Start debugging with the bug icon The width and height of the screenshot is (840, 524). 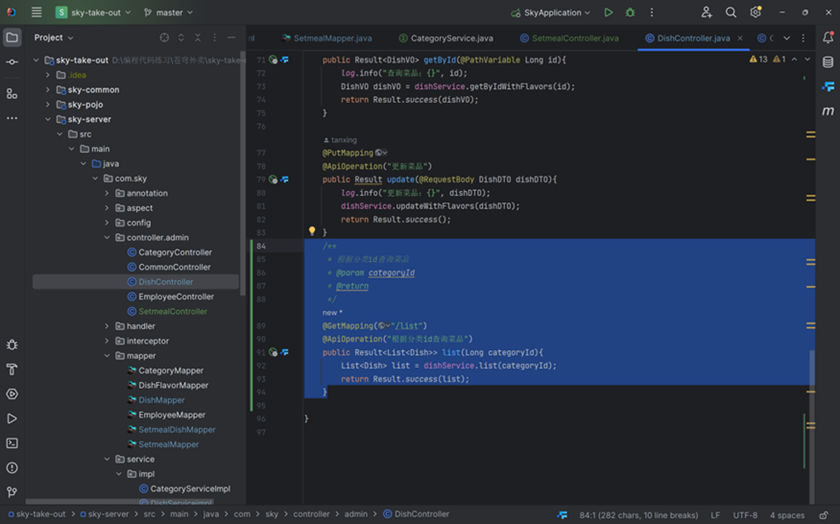point(630,12)
